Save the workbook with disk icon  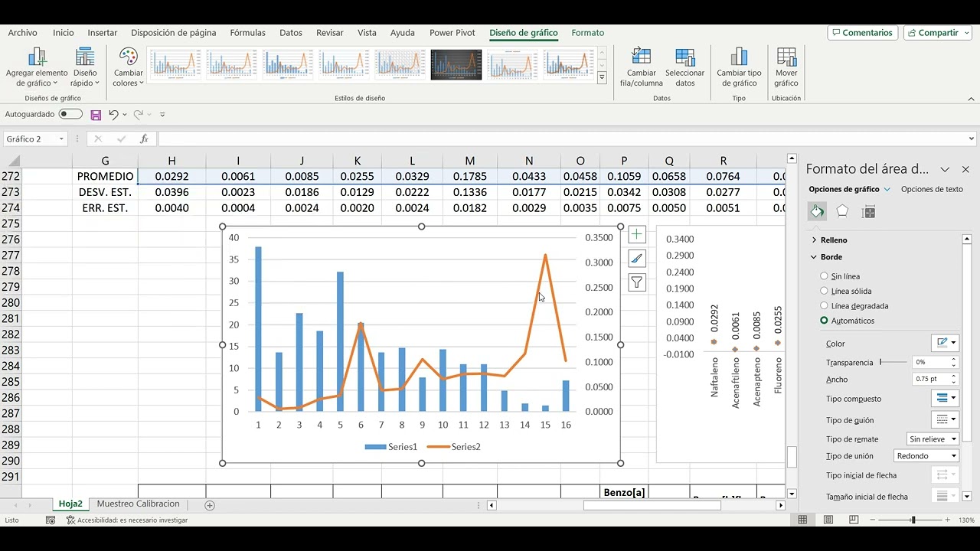click(x=96, y=115)
